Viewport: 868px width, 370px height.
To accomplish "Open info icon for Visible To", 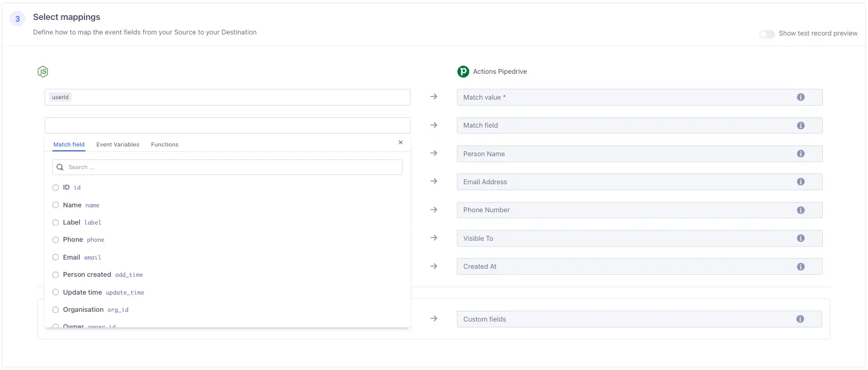I will pyautogui.click(x=801, y=239).
